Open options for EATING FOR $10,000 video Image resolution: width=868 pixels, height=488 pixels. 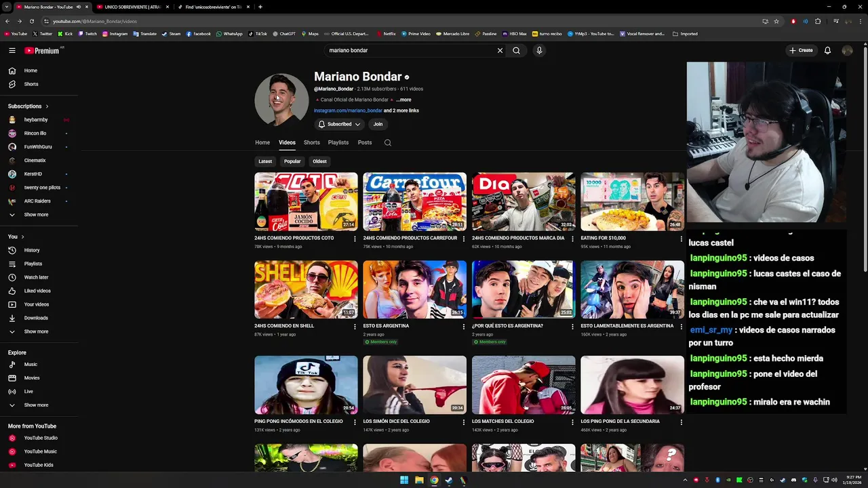pos(682,239)
